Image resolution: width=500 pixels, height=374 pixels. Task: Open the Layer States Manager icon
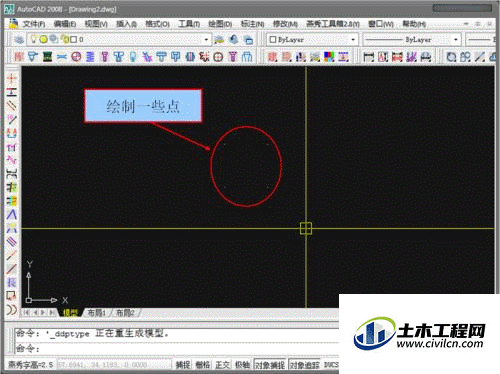[x=248, y=40]
